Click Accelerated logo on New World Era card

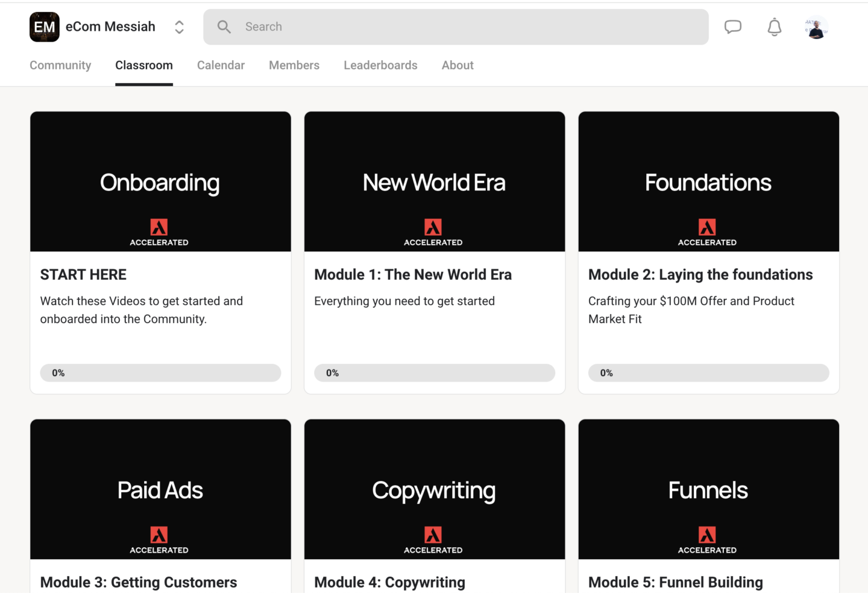pos(433,232)
